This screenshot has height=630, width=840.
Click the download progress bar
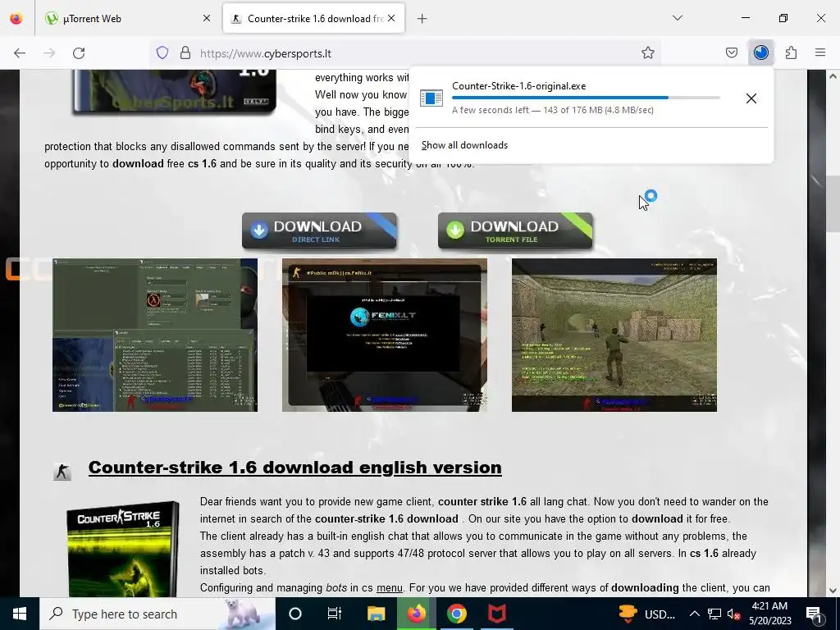[586, 98]
